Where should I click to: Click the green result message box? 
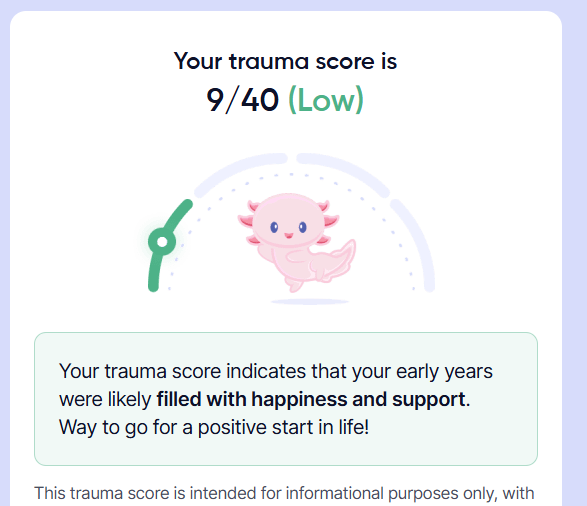286,399
